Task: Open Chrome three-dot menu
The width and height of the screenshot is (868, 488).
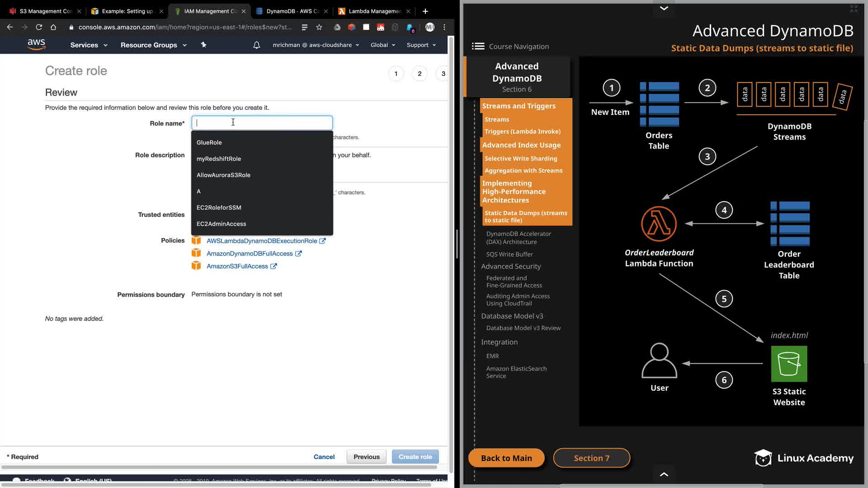Action: [444, 27]
